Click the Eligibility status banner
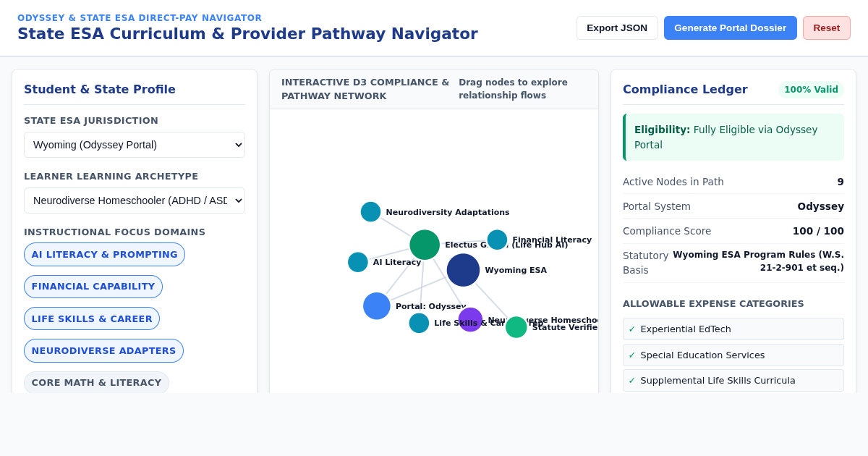 click(x=733, y=137)
